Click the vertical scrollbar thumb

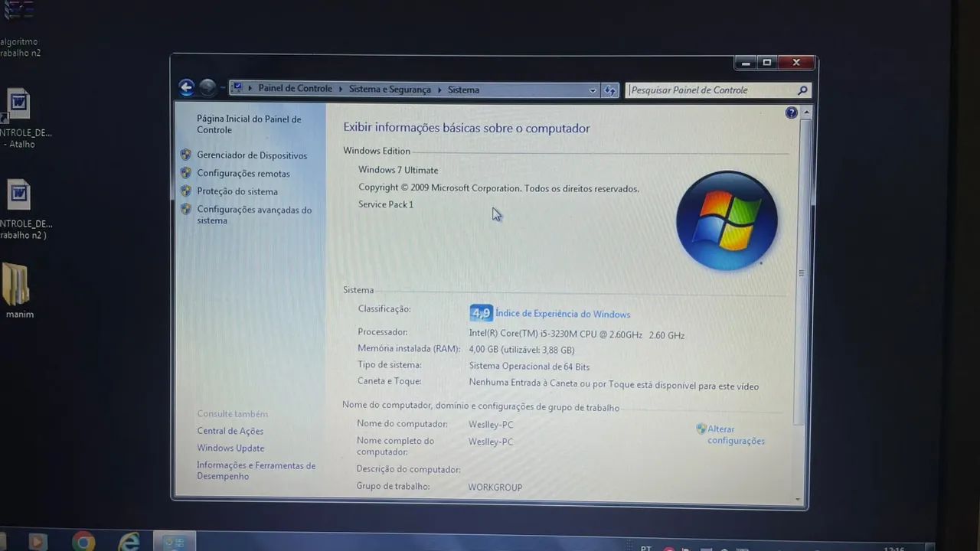802,272
